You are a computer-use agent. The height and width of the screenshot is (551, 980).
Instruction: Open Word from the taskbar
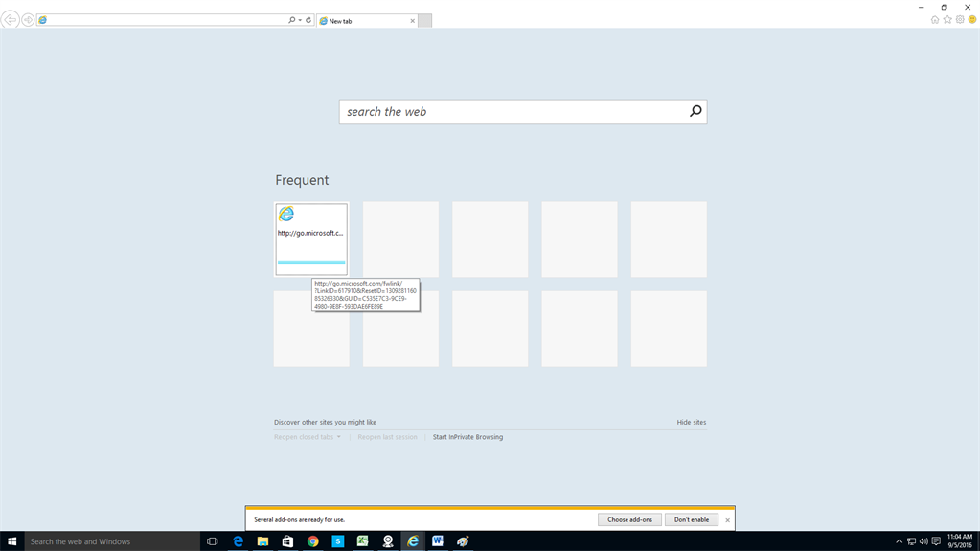click(438, 541)
